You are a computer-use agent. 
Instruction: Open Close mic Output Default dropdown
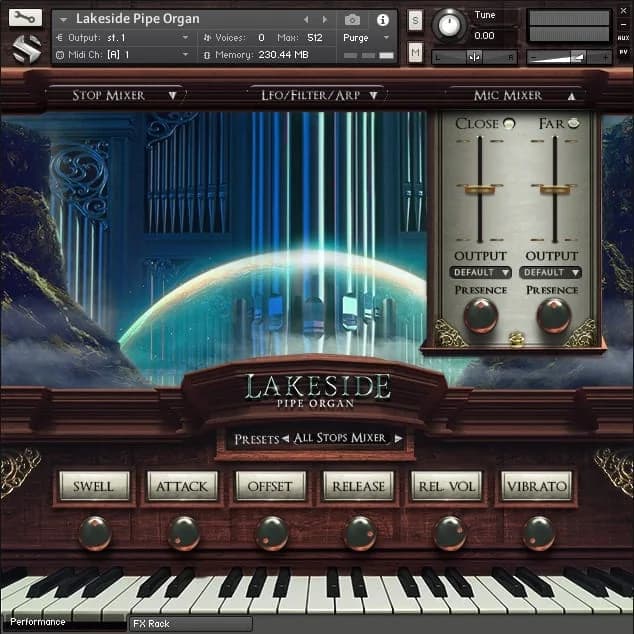[x=480, y=273]
